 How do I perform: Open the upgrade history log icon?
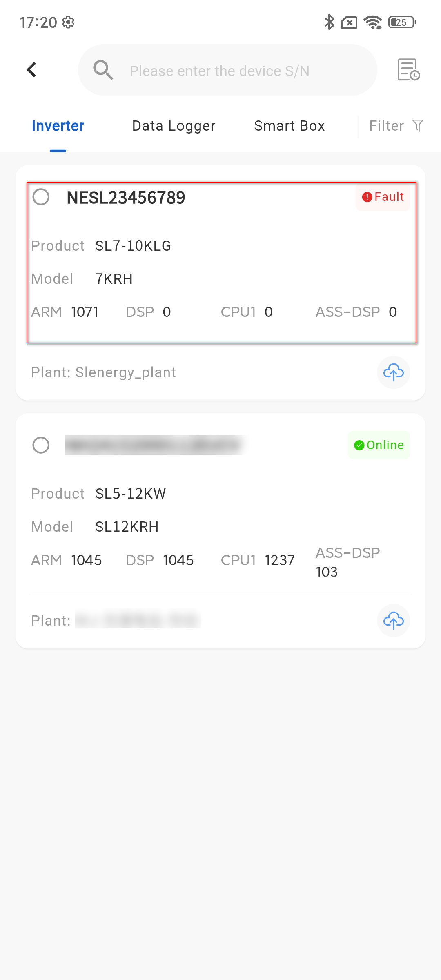408,70
